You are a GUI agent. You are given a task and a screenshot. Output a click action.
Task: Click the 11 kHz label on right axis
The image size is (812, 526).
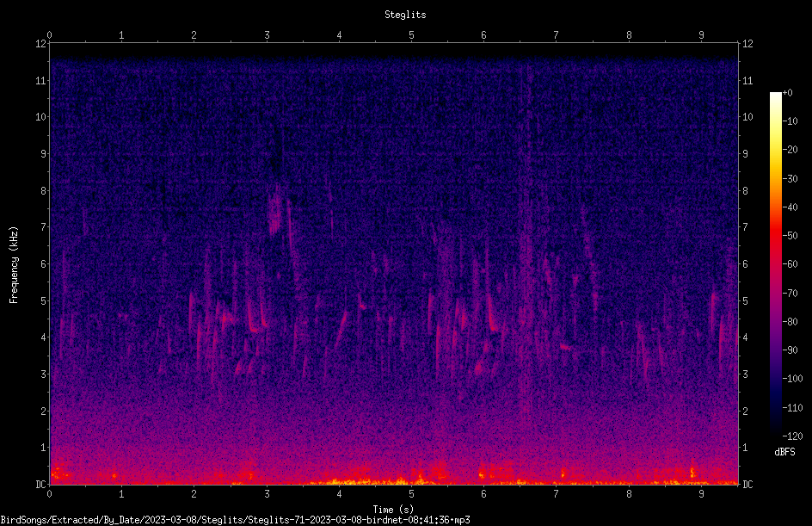(747, 80)
